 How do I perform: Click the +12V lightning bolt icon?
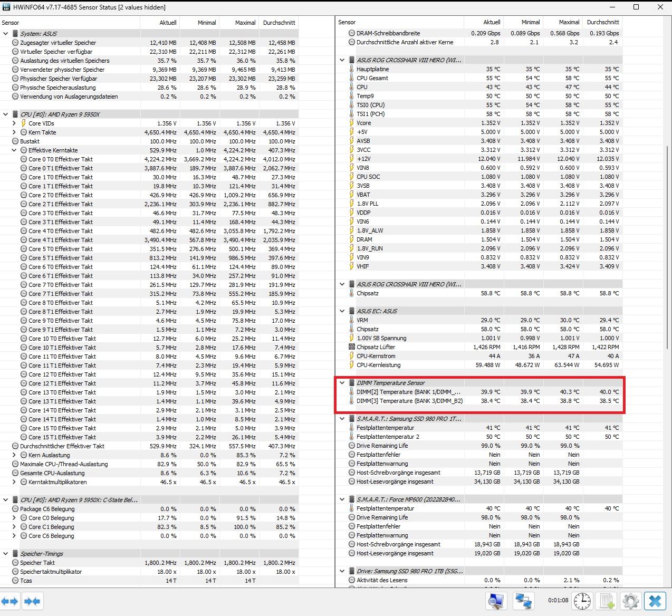352,159
